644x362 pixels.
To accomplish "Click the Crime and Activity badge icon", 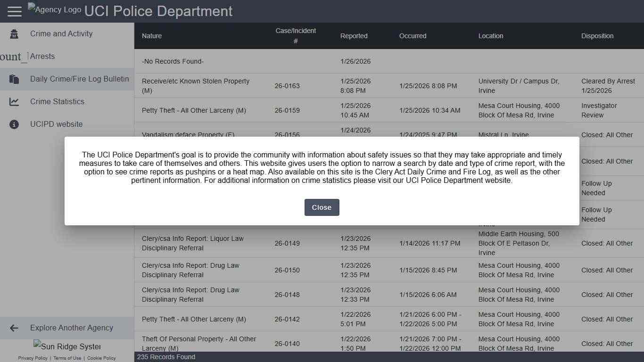I will point(14,33).
